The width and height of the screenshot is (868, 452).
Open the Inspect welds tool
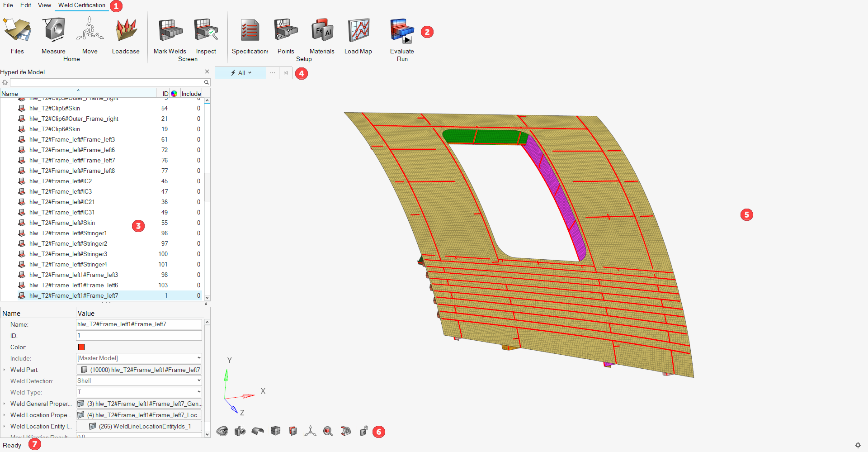tap(206, 30)
